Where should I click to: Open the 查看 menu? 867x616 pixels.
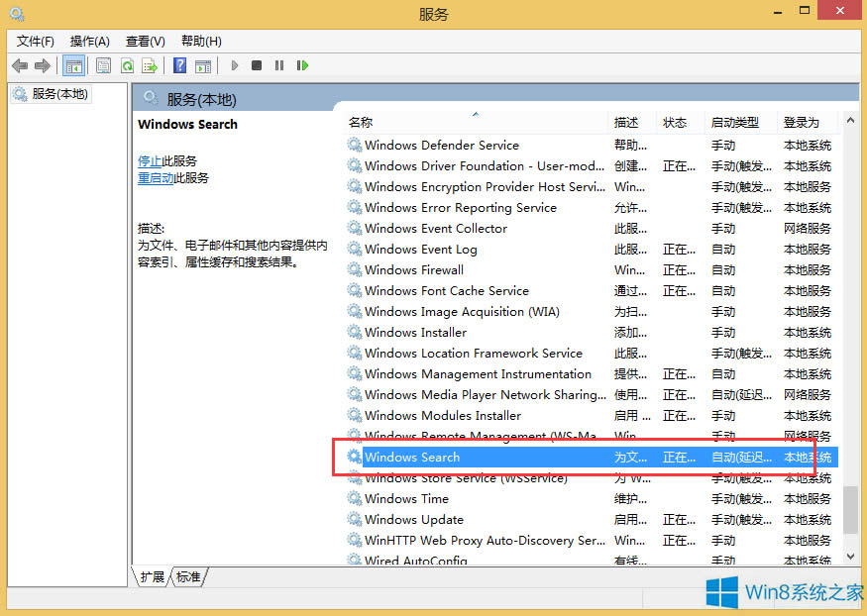pos(144,41)
